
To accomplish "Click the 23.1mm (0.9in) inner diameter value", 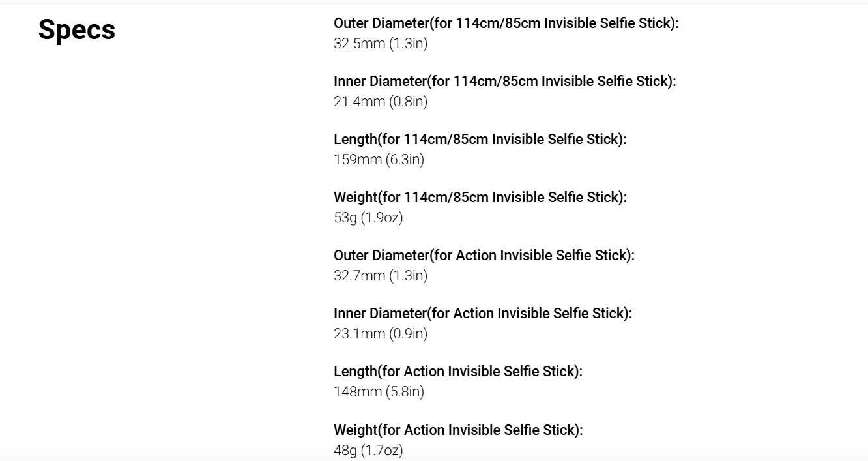I will pos(381,334).
